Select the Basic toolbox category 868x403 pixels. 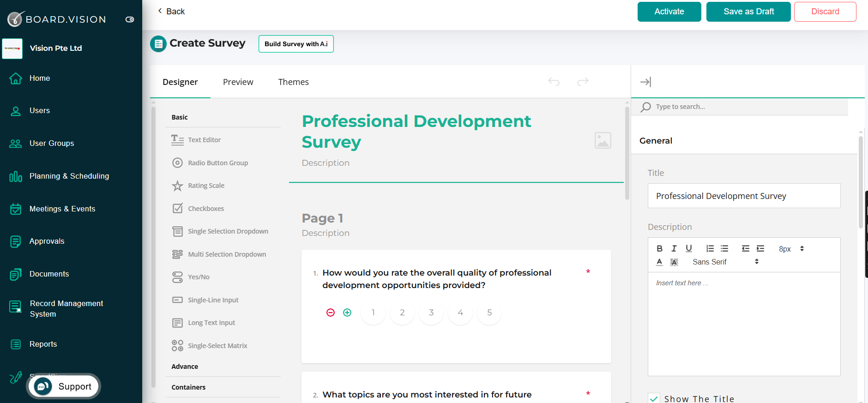[x=180, y=117]
